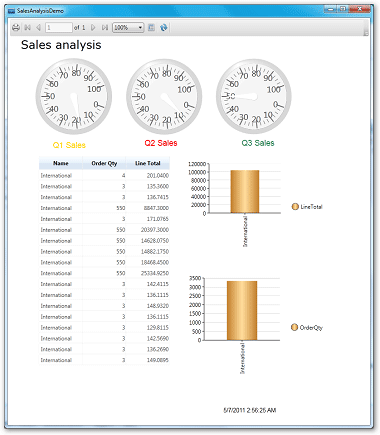Screen dimensions: 380x435
Task: Select the 14882.1750 line total cell
Action: click(148, 252)
